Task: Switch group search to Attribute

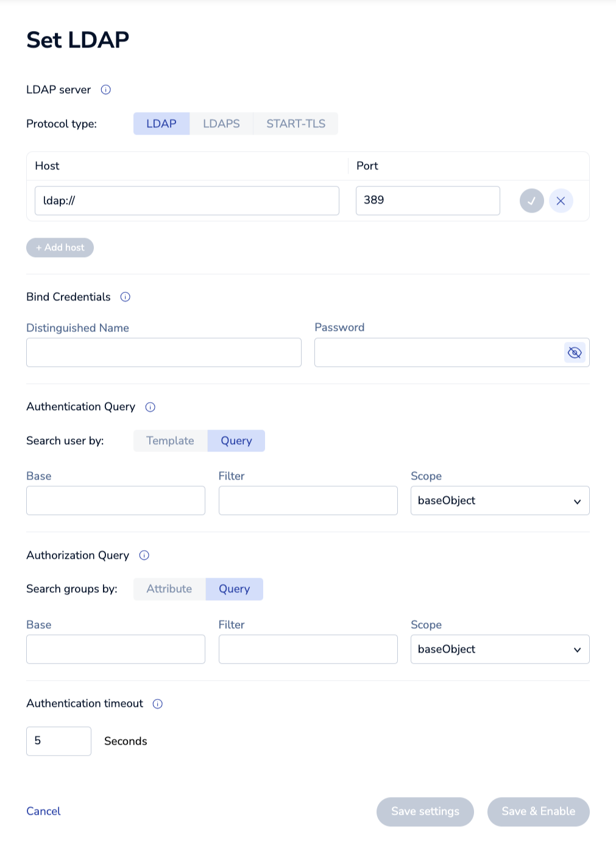Action: click(x=169, y=589)
